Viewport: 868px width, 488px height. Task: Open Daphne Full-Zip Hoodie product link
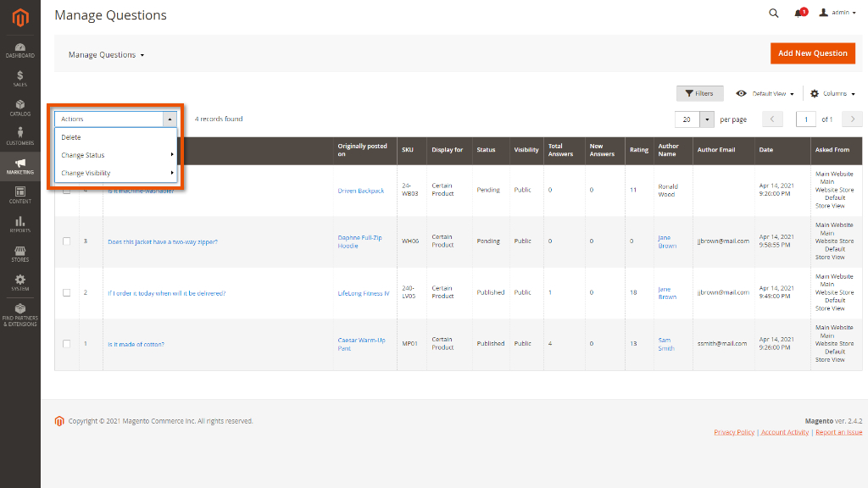[359, 241]
